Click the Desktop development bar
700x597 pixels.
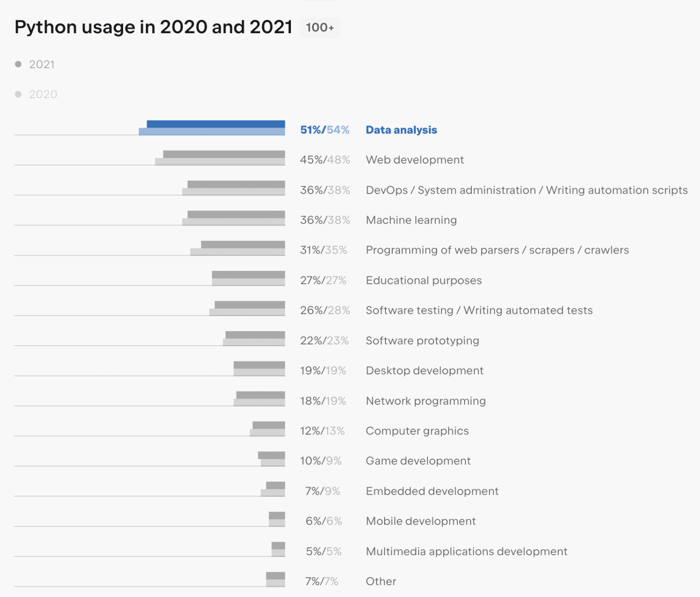pyautogui.click(x=259, y=368)
